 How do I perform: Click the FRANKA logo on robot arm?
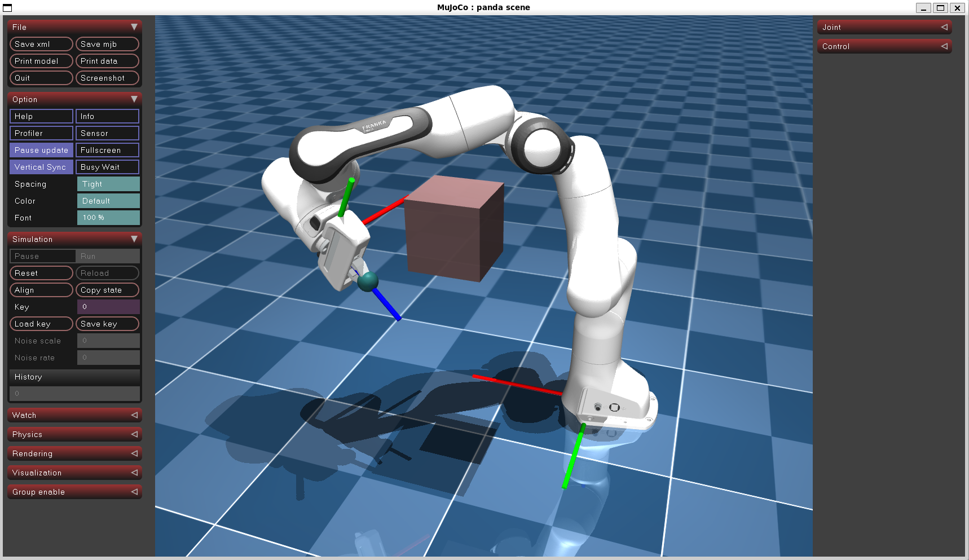click(374, 125)
